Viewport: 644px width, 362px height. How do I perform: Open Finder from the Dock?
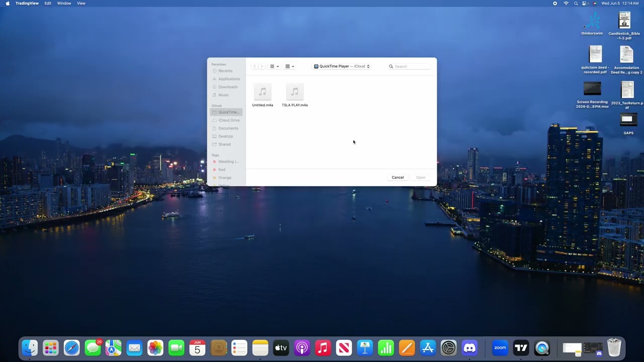30,347
